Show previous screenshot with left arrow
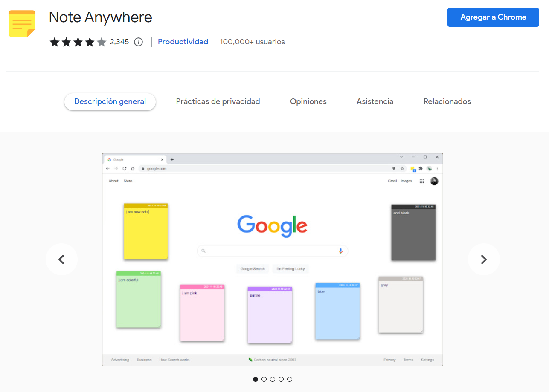Viewport: 549px width, 392px height. click(x=61, y=259)
